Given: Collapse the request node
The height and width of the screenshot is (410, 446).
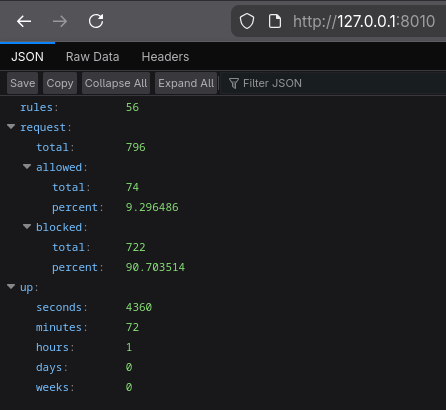Looking at the screenshot, I should point(11,127).
